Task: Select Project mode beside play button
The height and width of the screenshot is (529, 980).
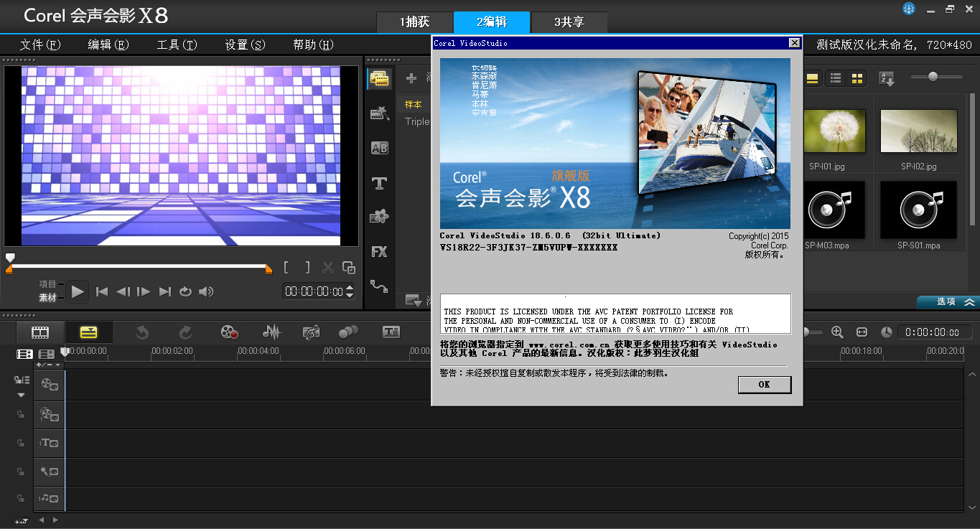Action: click(x=47, y=284)
